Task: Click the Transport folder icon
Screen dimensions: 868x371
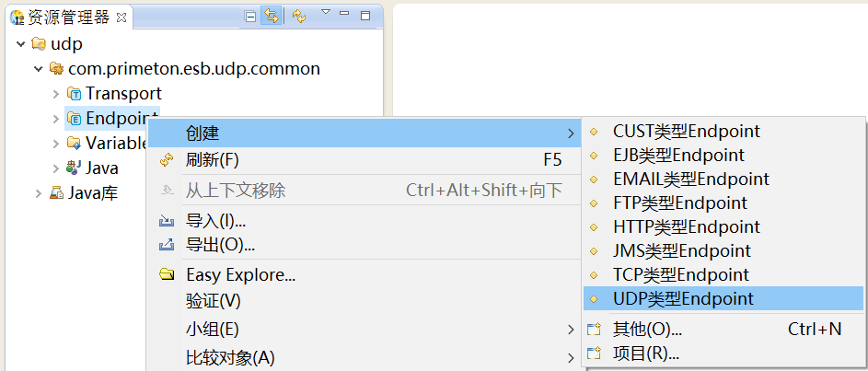Action: coord(75,94)
